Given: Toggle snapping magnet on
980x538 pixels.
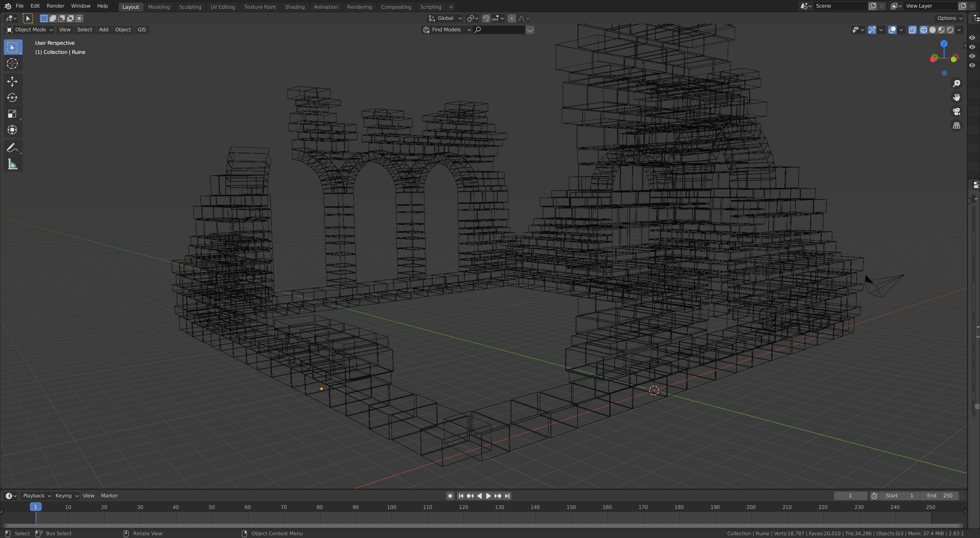Looking at the screenshot, I should tap(486, 18).
